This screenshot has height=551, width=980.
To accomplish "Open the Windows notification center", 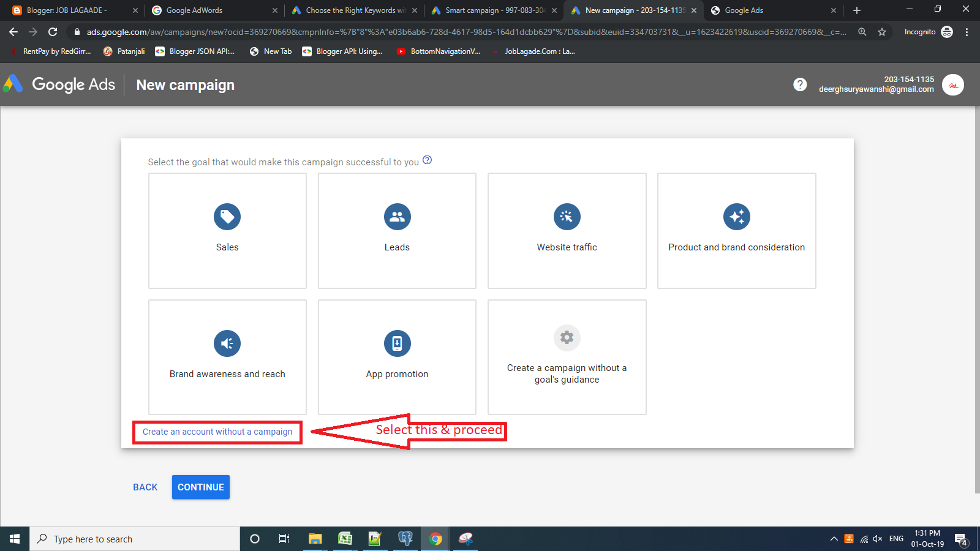I will click(x=961, y=539).
